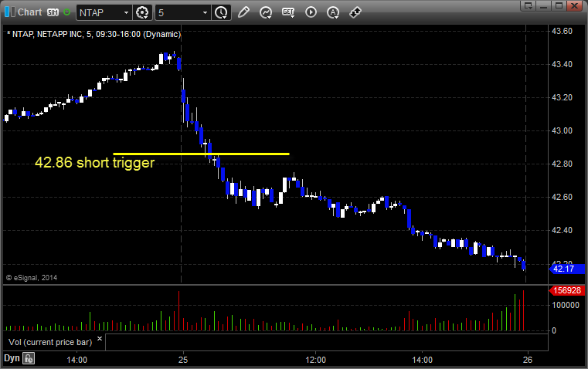The height and width of the screenshot is (369, 588).
Task: Toggle the lock icon beside Dyn
Action: tap(29, 358)
